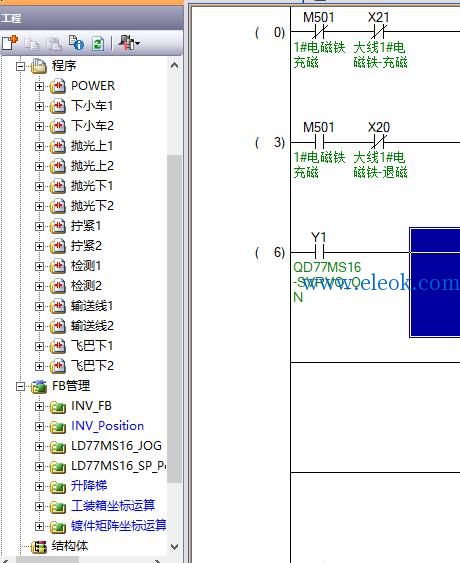Click the refresh icon in project toolbar
This screenshot has height=563, width=460.
pyautogui.click(x=98, y=44)
